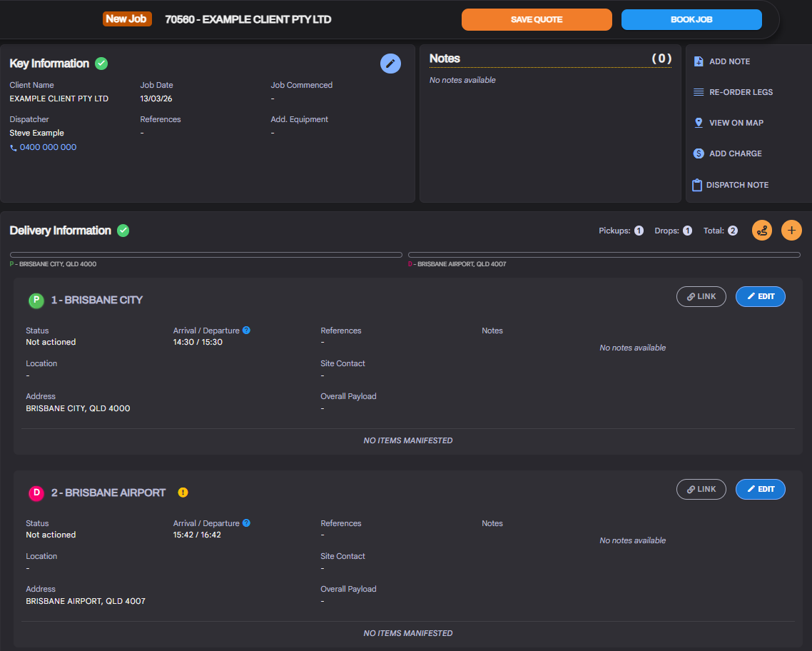The width and height of the screenshot is (812, 651).
Task: Click dispatcher name Steve Example
Action: click(x=37, y=133)
